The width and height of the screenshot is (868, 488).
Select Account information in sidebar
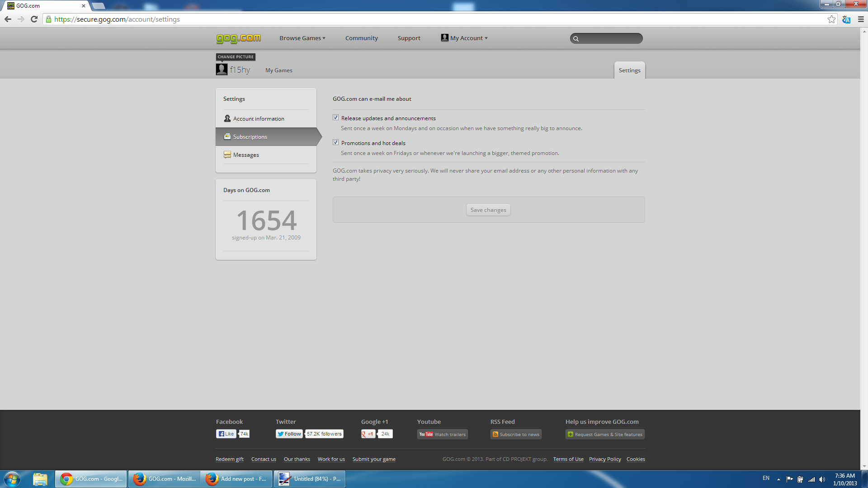(x=266, y=118)
